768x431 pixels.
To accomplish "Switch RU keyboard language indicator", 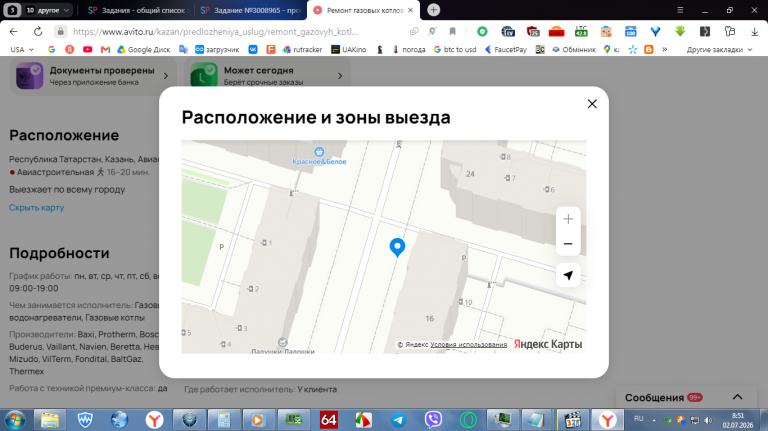I will (x=638, y=419).
